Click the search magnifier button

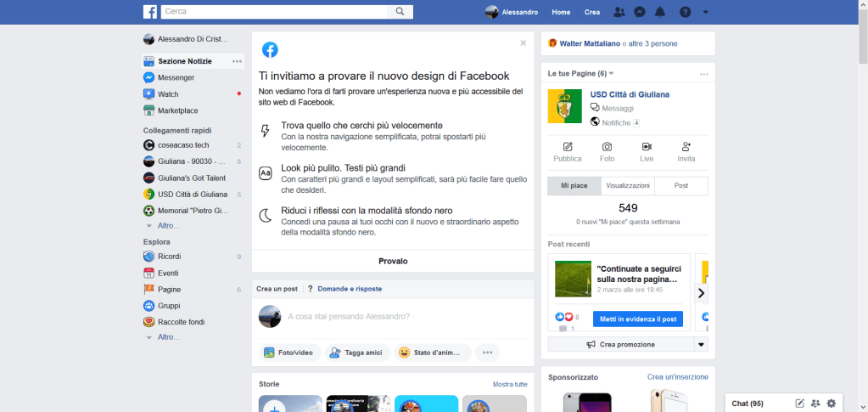coord(400,12)
